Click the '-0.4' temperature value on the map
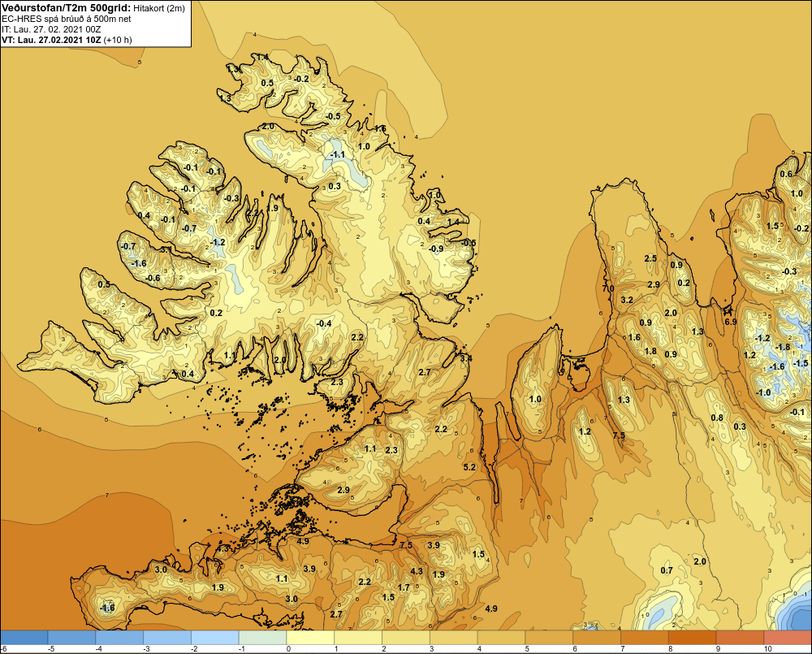Image resolution: width=812 pixels, height=654 pixels. pyautogui.click(x=324, y=324)
